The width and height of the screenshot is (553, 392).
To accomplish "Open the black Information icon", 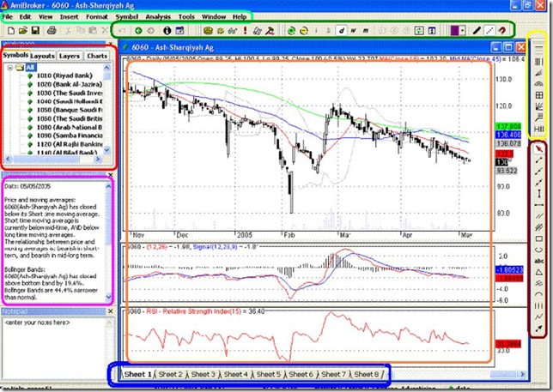I will coord(167,31).
